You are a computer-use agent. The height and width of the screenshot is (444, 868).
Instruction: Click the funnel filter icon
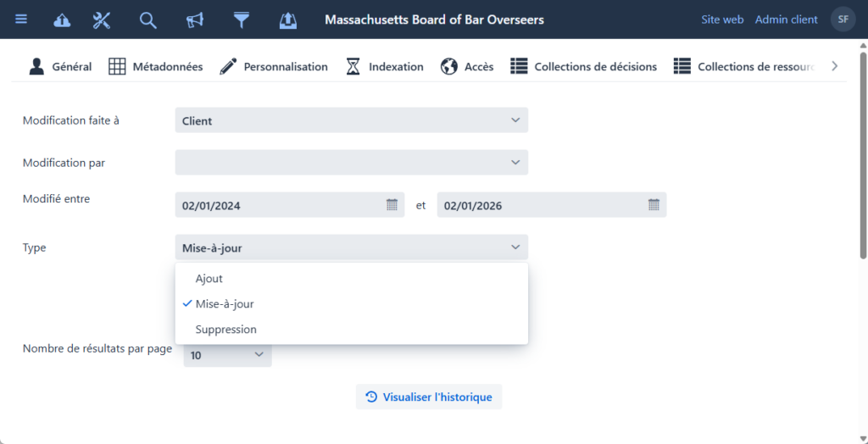click(x=242, y=19)
